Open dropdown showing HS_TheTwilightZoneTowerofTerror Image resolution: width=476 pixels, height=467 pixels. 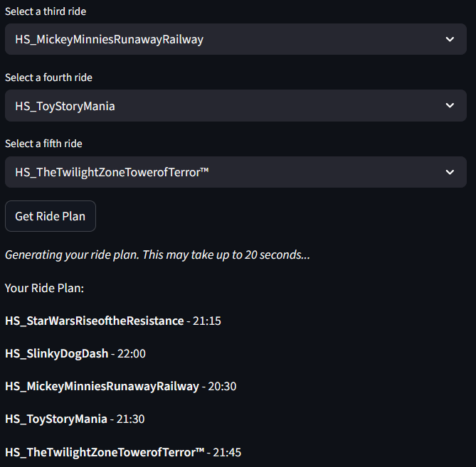click(228, 172)
